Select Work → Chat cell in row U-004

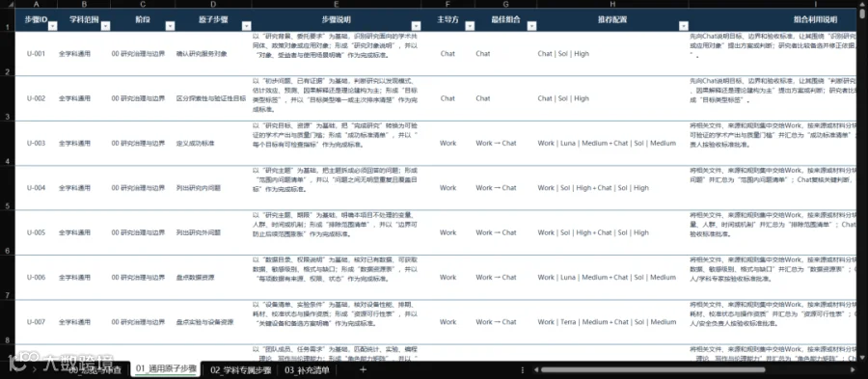[x=506, y=188]
